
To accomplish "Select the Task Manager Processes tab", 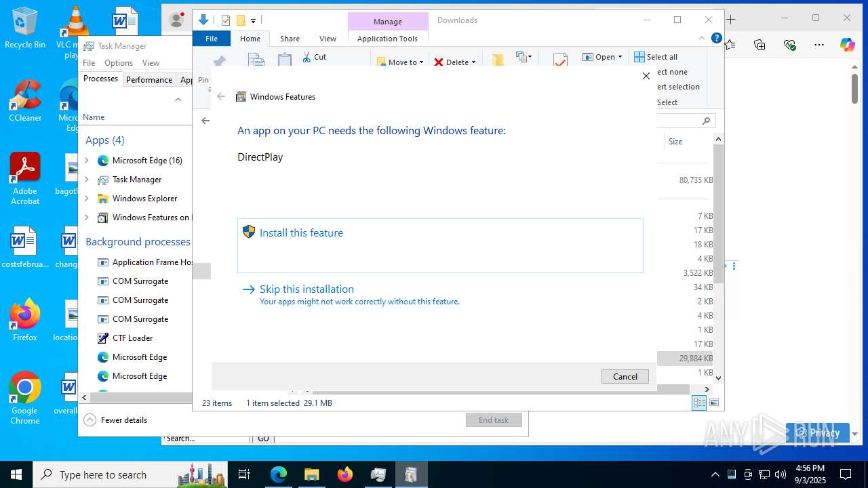I will tap(100, 79).
